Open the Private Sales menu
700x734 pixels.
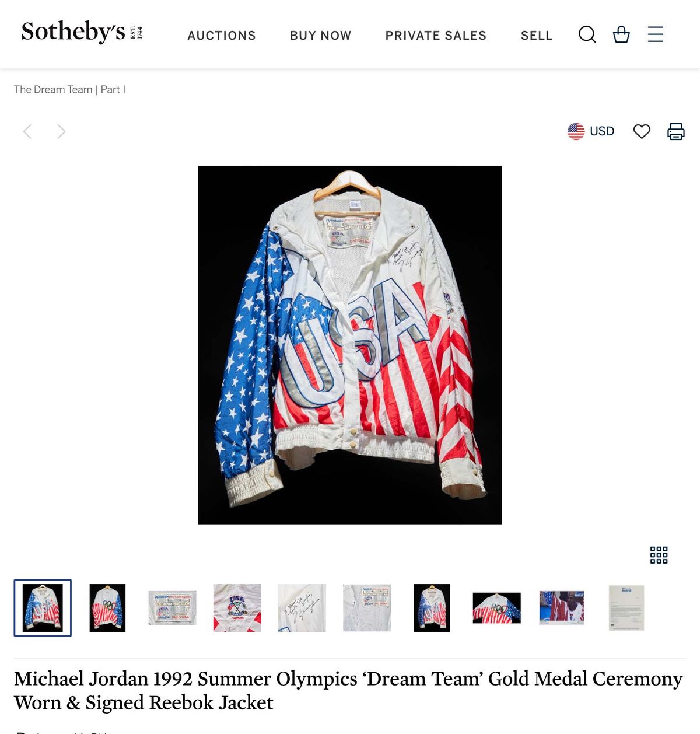pos(436,36)
